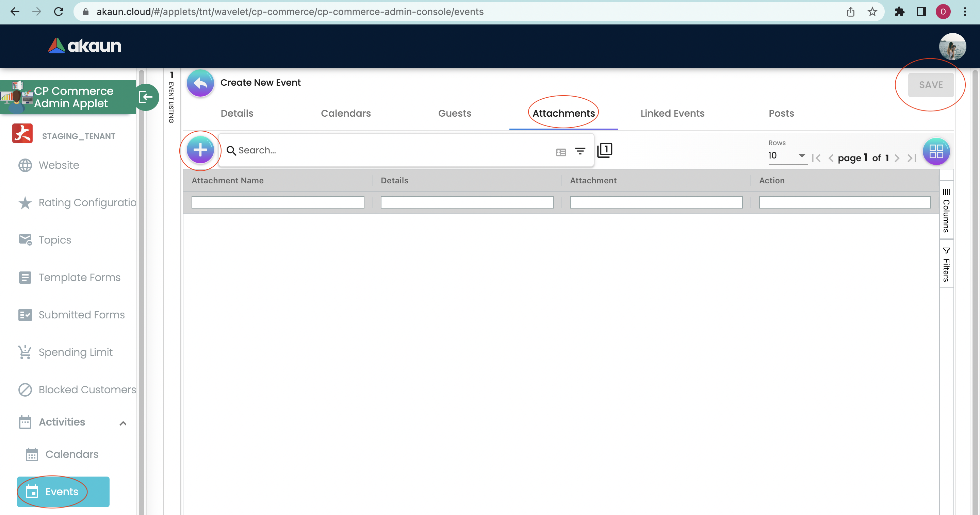Bookmark page with browser star icon
The image size is (980, 515).
click(x=872, y=12)
